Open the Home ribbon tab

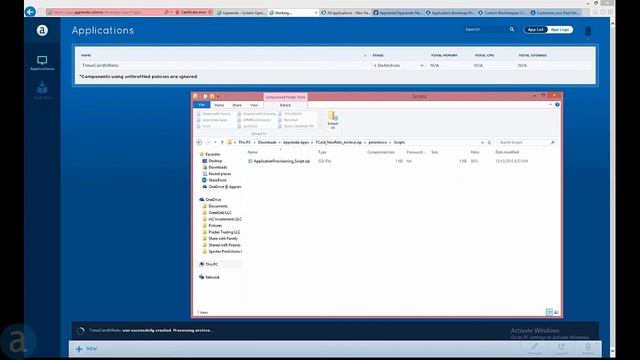point(219,105)
